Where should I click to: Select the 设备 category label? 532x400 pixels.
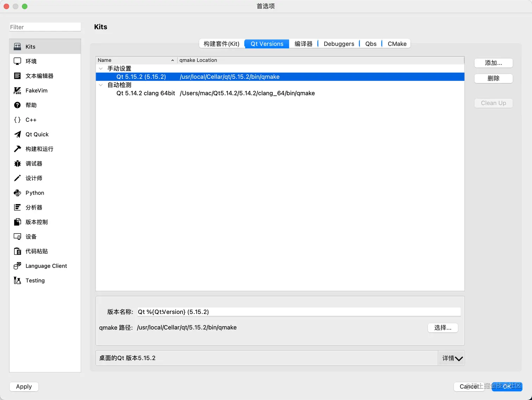pyautogui.click(x=31, y=236)
